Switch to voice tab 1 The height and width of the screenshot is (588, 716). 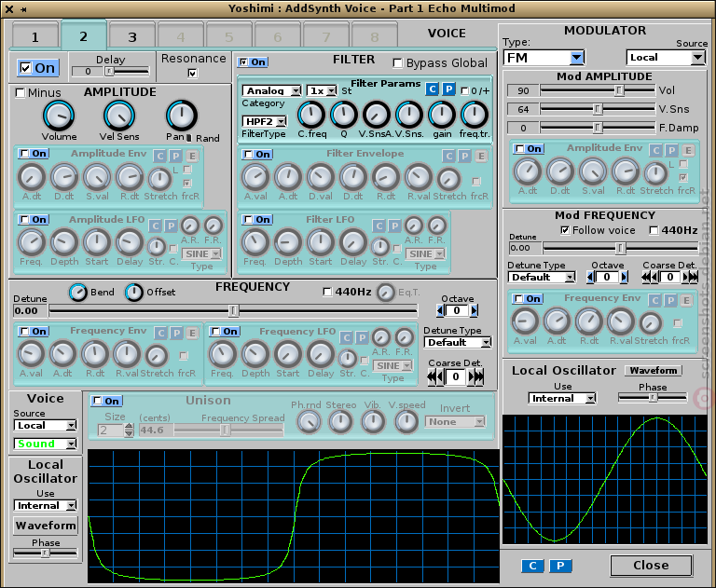[35, 35]
